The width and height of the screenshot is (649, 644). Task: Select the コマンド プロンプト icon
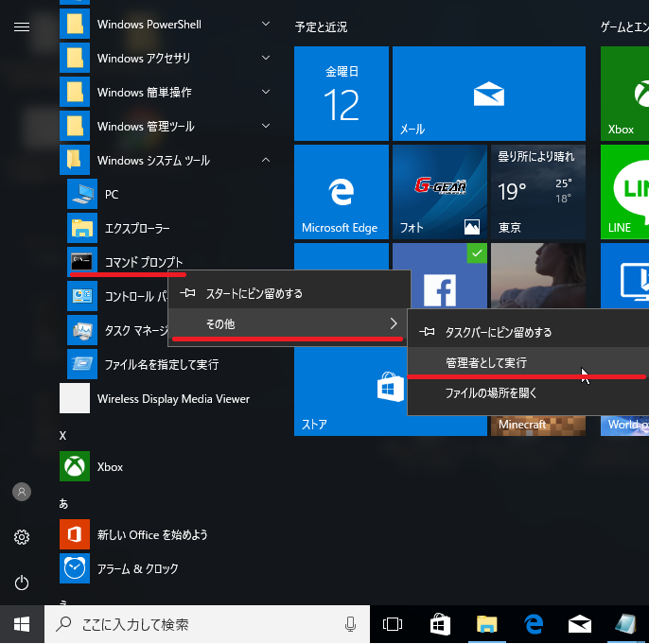coord(82,262)
